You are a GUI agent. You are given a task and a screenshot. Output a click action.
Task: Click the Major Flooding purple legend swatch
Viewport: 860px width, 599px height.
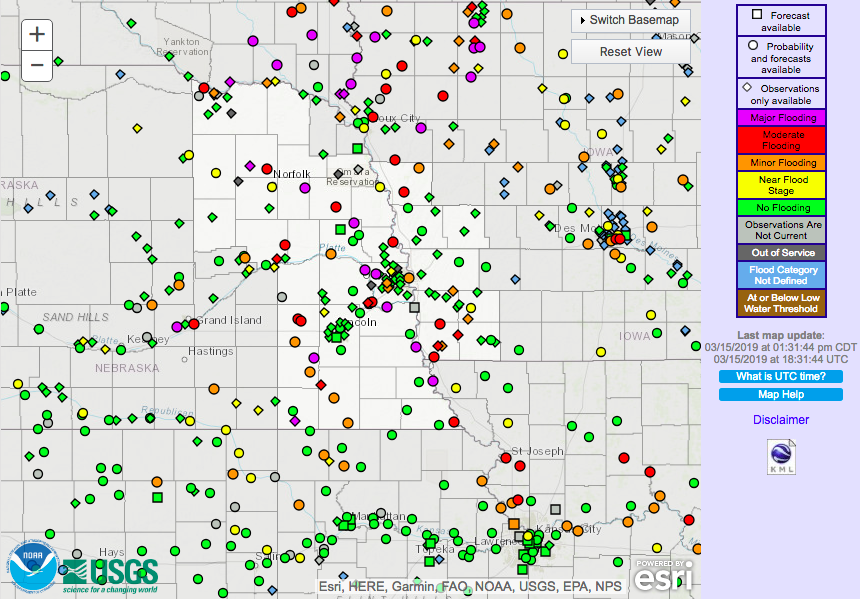783,118
